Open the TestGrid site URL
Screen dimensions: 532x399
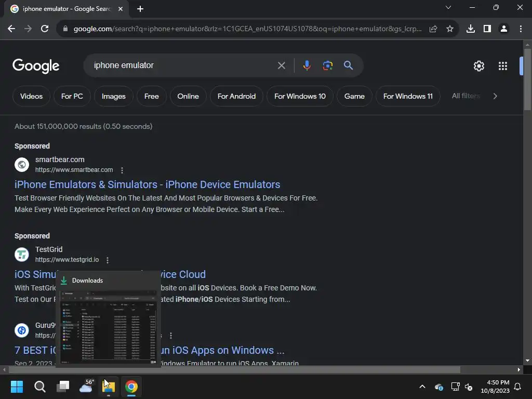67,260
